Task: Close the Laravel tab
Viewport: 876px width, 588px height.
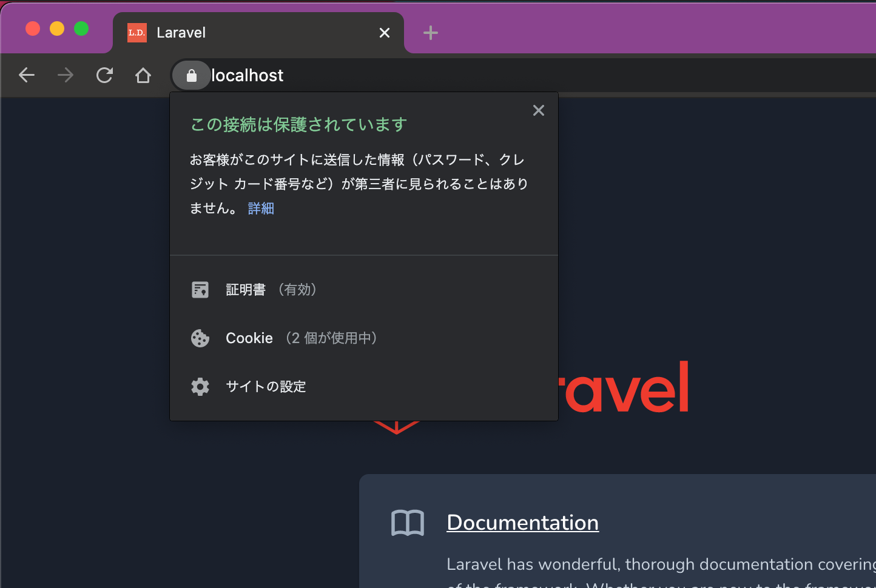Action: click(385, 33)
